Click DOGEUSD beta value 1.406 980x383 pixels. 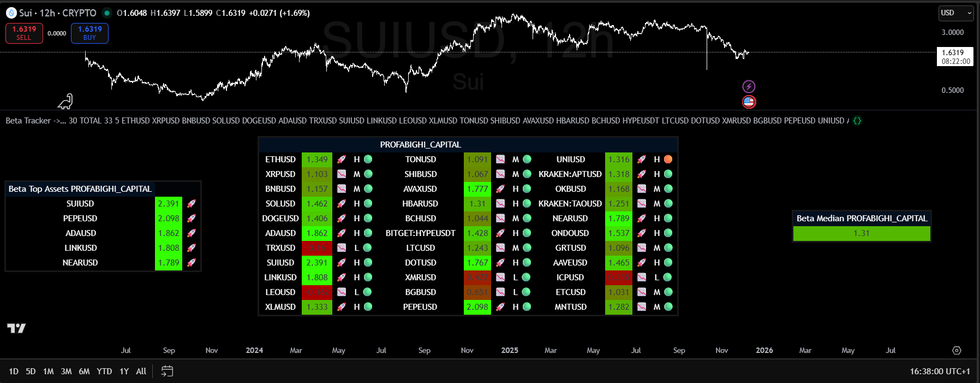[x=317, y=219]
